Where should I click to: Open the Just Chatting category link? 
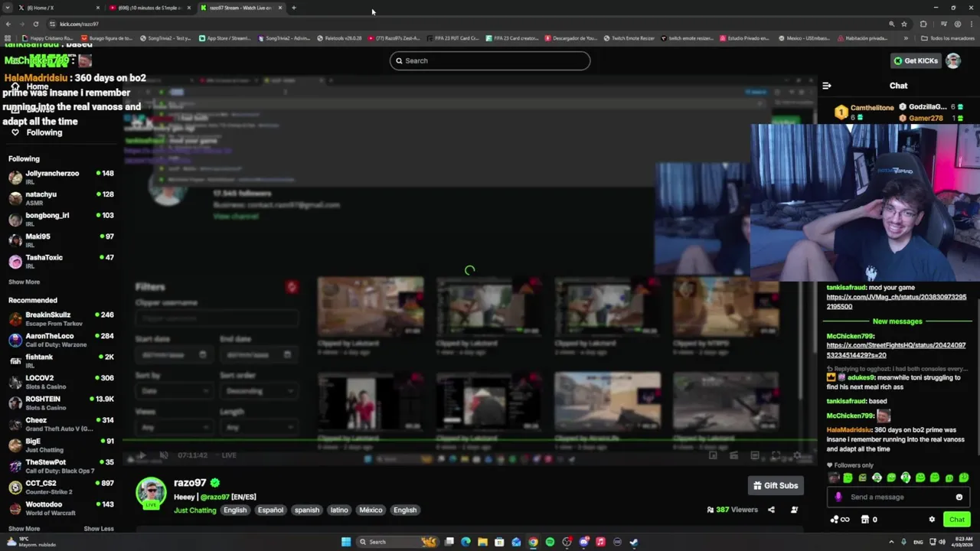[195, 510]
